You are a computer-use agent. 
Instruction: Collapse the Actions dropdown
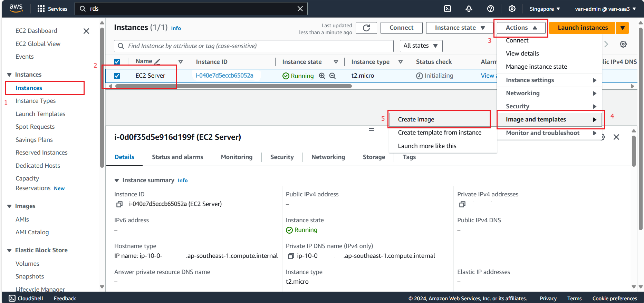point(521,28)
